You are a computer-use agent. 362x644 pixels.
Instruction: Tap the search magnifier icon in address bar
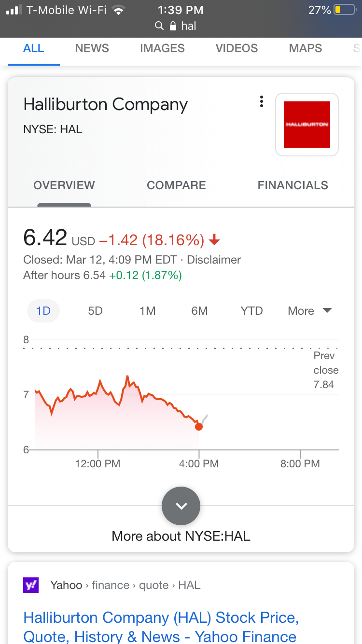[x=159, y=26]
